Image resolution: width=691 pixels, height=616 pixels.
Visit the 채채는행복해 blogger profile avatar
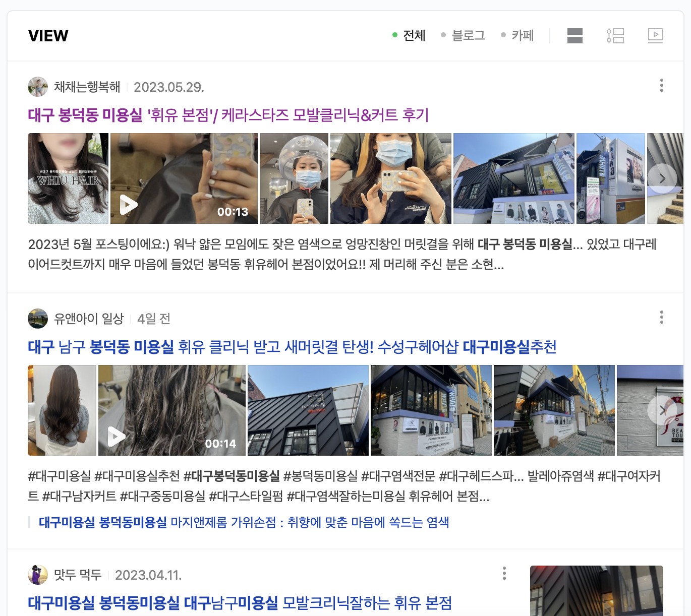pos(38,87)
